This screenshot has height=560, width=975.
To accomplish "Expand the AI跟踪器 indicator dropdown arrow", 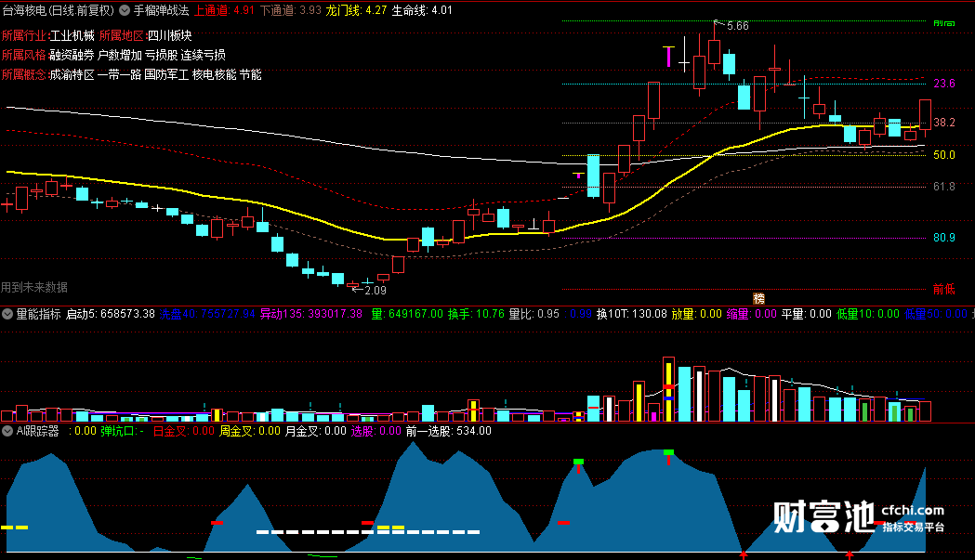I will 7,431.
